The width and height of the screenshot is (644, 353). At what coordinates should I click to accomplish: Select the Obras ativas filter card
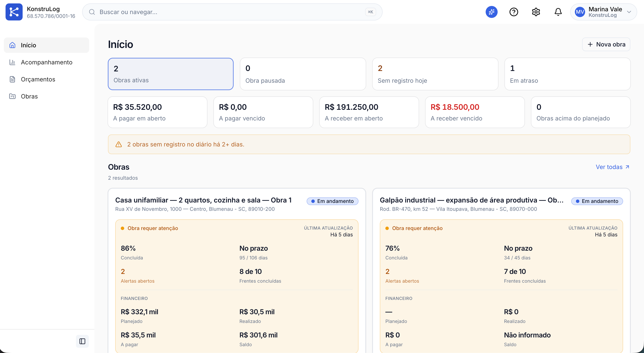(x=170, y=74)
